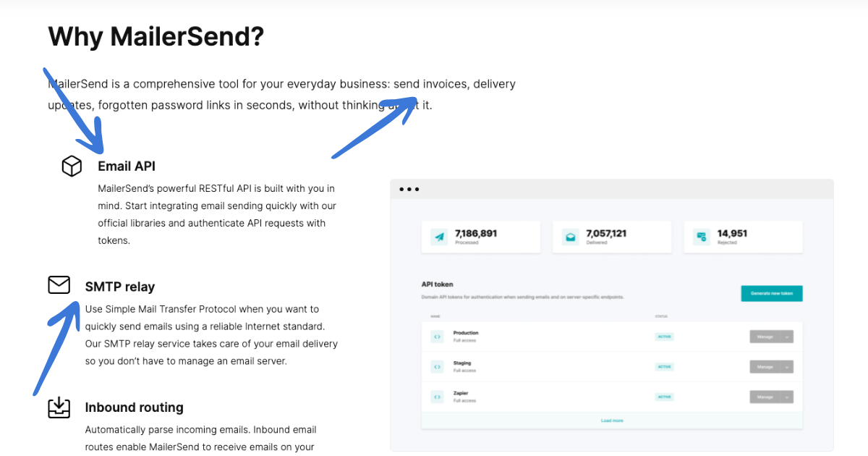
Task: Click the Generate new token button
Action: [x=772, y=293]
